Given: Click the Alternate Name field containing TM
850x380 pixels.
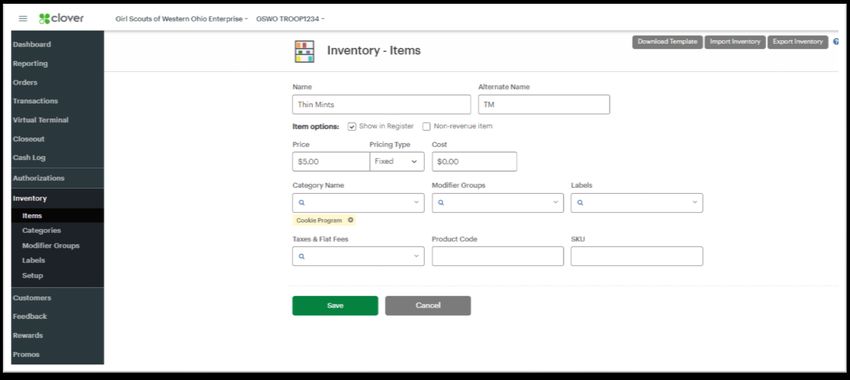Looking at the screenshot, I should click(544, 105).
